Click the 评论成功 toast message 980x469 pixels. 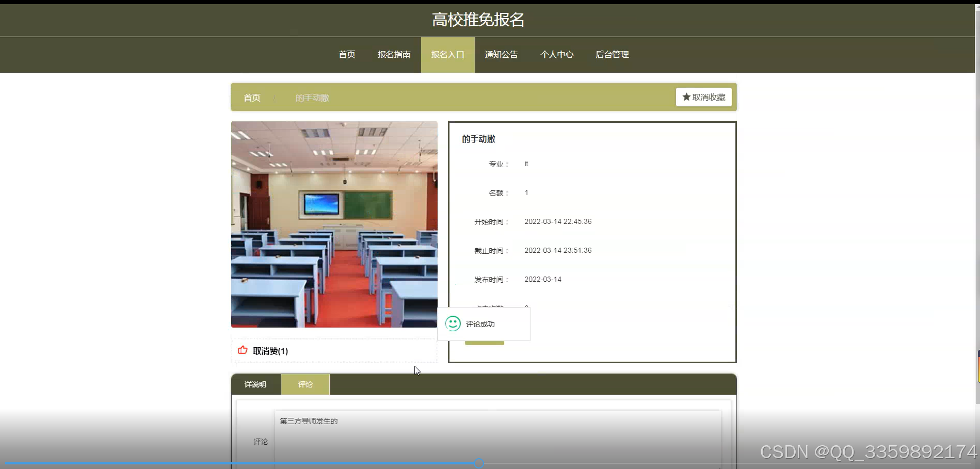pos(484,324)
